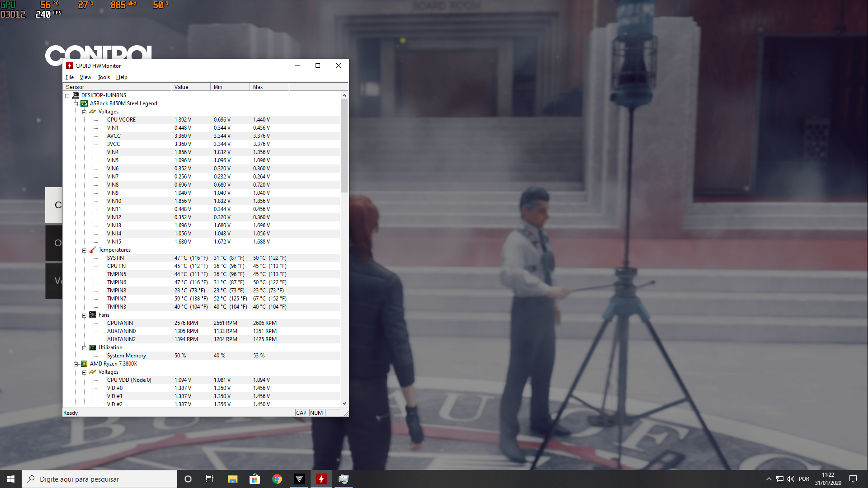This screenshot has height=488, width=868.
Task: Click the CPUFANIN value 2576 RPM
Action: coord(186,323)
